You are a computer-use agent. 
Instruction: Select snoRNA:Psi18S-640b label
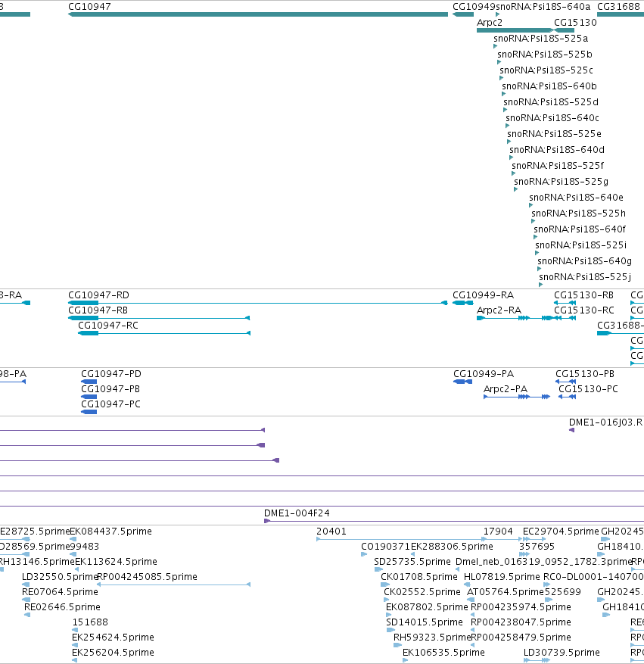tap(549, 86)
